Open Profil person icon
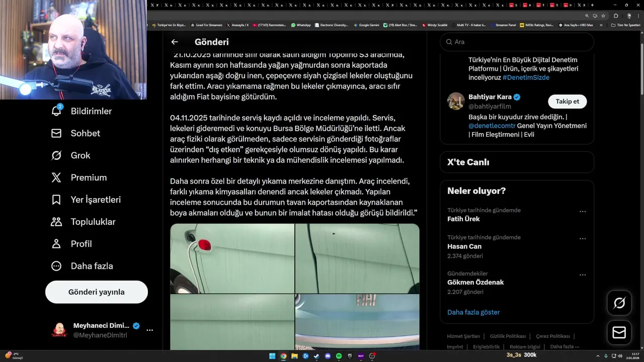644x362 pixels. (x=56, y=244)
